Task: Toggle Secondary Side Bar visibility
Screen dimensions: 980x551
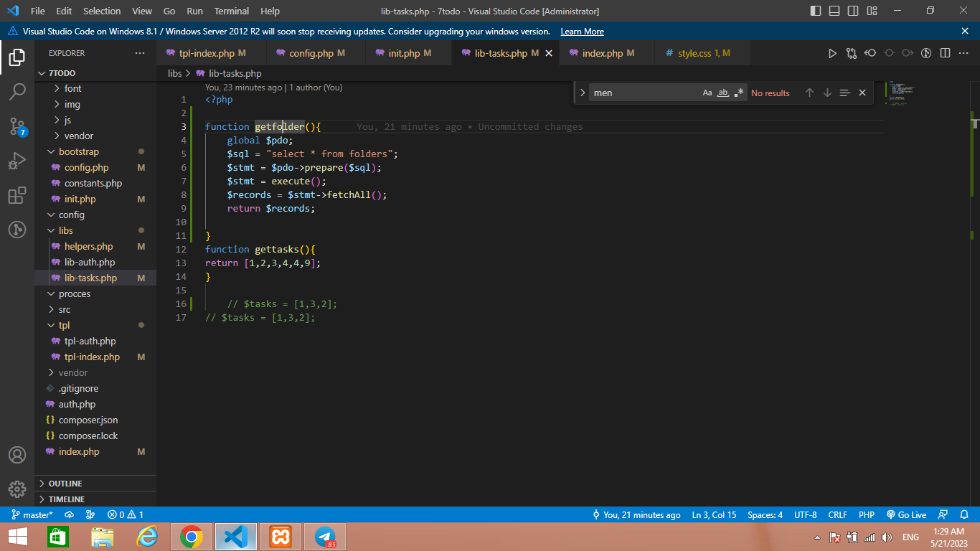Action: click(x=853, y=11)
